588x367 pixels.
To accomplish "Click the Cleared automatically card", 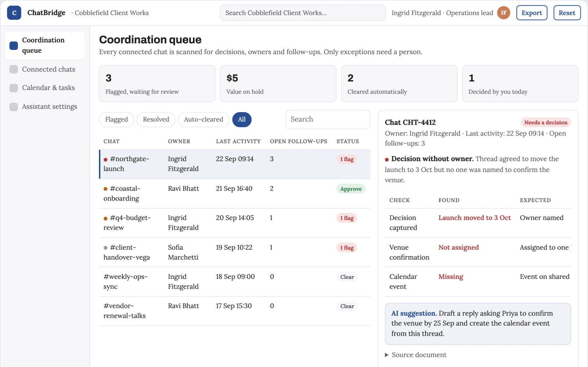I will [399, 84].
